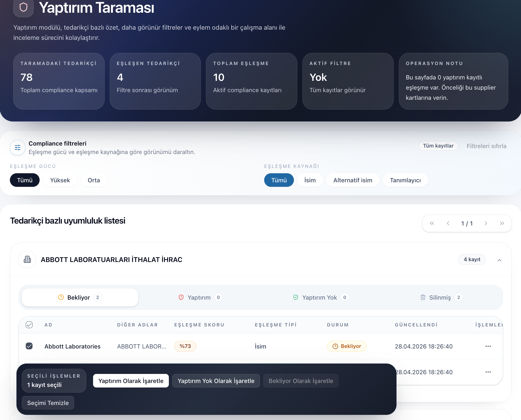The width and height of the screenshot is (521, 420).
Task: Click the EŞLEŞME TİPİ column header
Action: (x=276, y=325)
